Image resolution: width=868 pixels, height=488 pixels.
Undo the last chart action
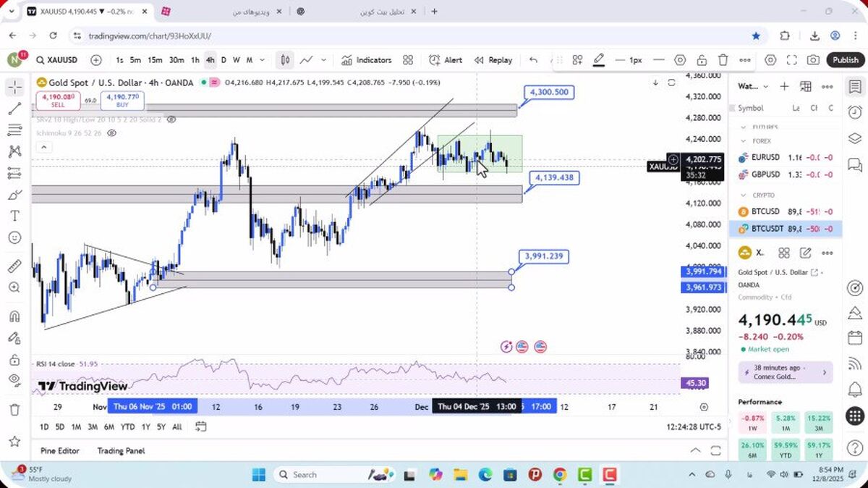[533, 60]
